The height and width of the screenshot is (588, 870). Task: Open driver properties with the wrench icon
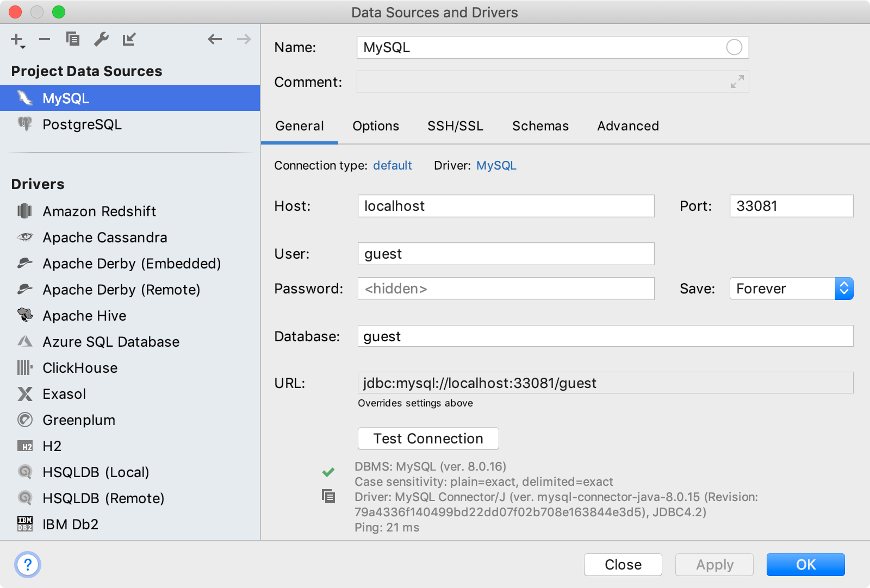(101, 39)
